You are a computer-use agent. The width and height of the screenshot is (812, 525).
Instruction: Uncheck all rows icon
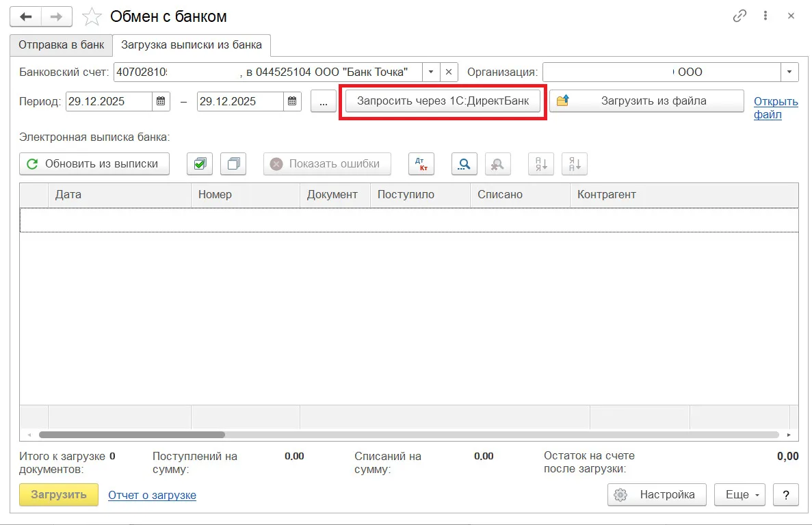coord(233,164)
